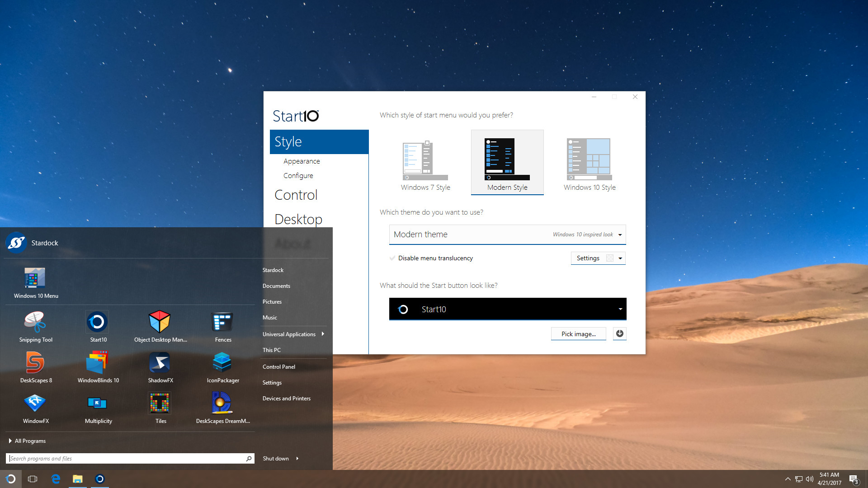This screenshot has width=868, height=488.
Task: Open Control Panel from the Start menu
Action: 278,366
